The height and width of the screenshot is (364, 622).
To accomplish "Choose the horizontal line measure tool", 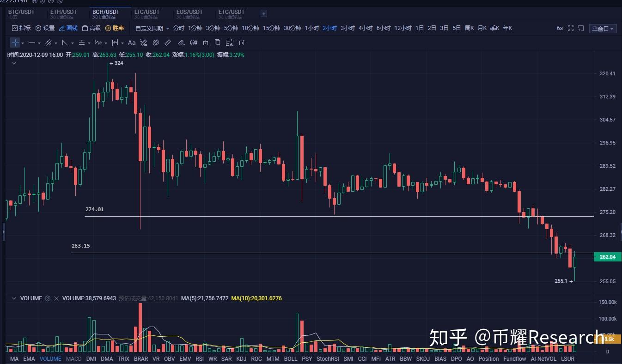I will click(32, 42).
